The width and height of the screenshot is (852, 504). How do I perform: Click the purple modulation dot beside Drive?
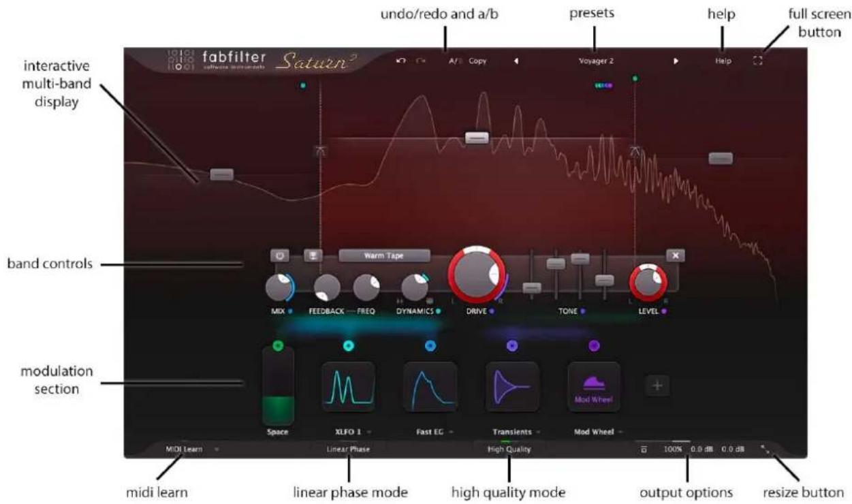(x=491, y=312)
